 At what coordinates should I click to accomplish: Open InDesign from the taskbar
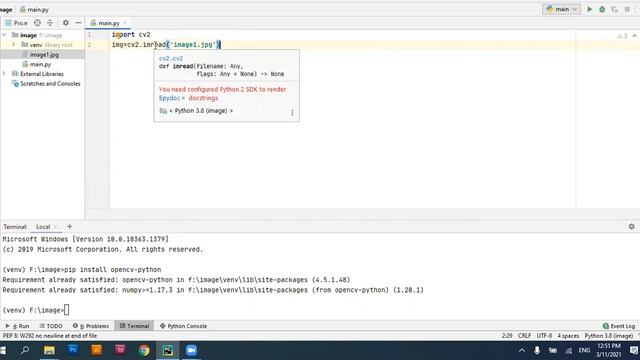pos(120,350)
